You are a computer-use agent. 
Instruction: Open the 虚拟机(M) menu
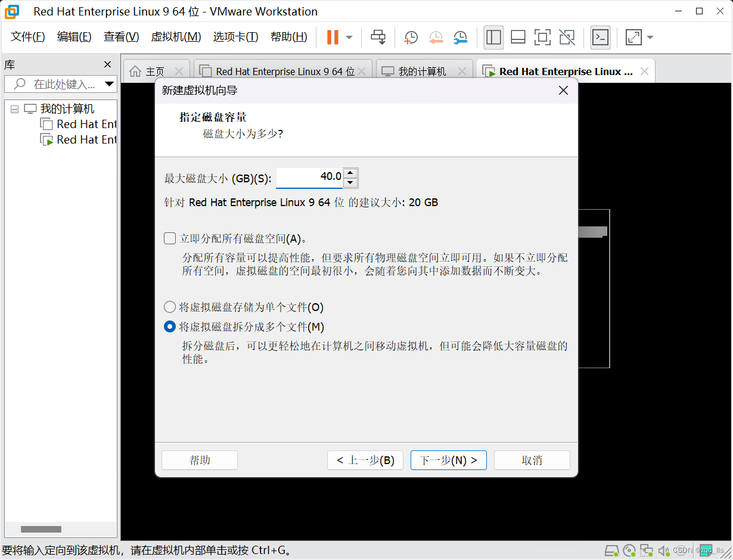point(176,37)
